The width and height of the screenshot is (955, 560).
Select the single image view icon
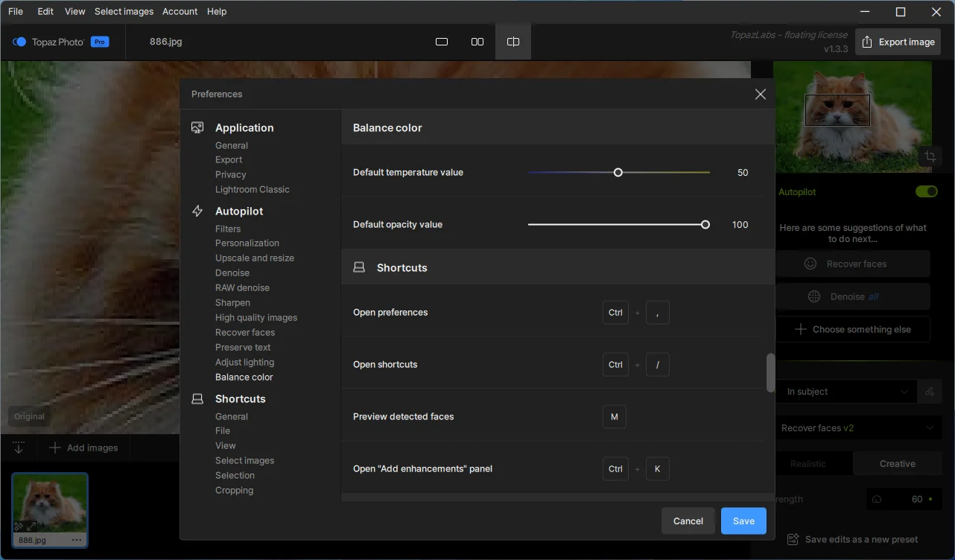click(x=442, y=42)
